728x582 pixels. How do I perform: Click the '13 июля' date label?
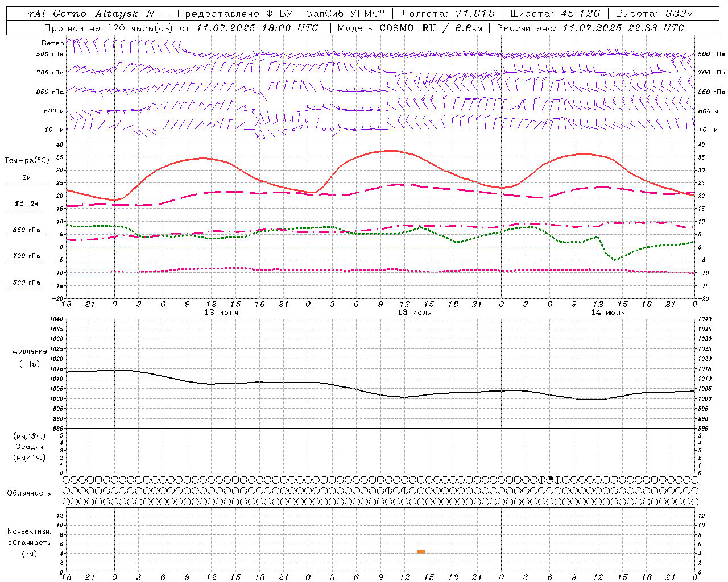coord(415,312)
